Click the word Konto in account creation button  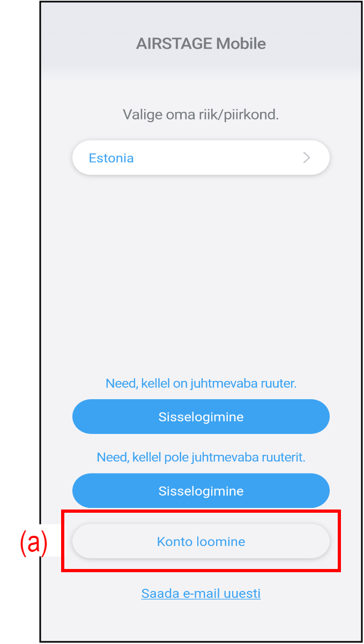(174, 542)
